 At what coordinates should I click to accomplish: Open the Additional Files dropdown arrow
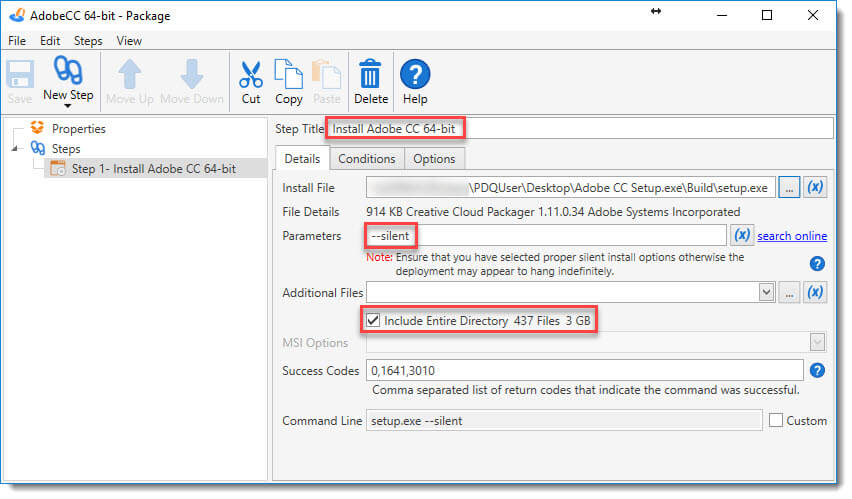[x=766, y=292]
